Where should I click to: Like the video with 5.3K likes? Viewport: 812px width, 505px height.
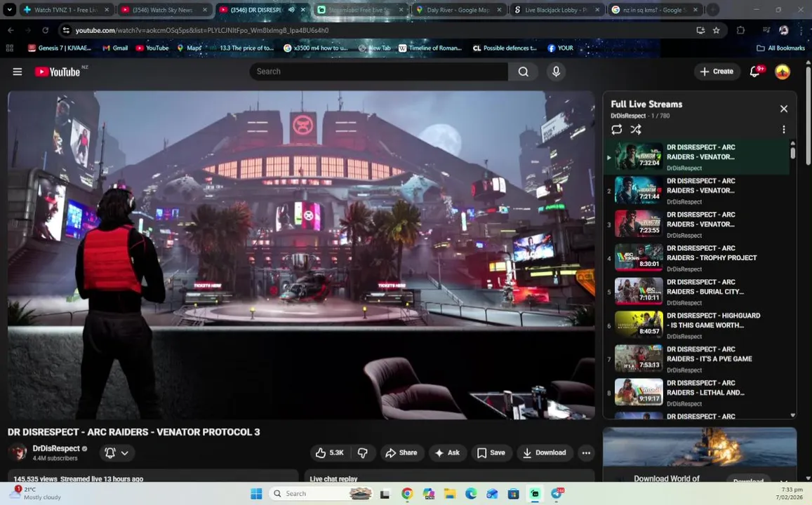tap(329, 452)
